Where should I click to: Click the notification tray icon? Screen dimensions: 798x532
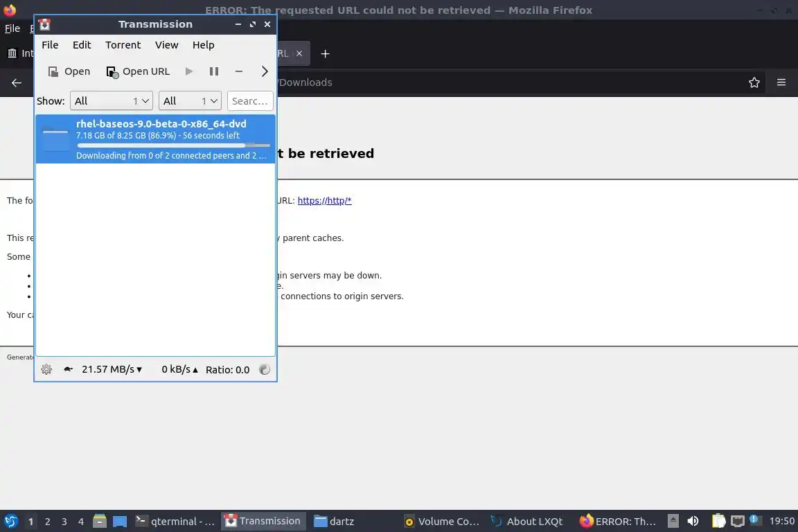coord(755,520)
